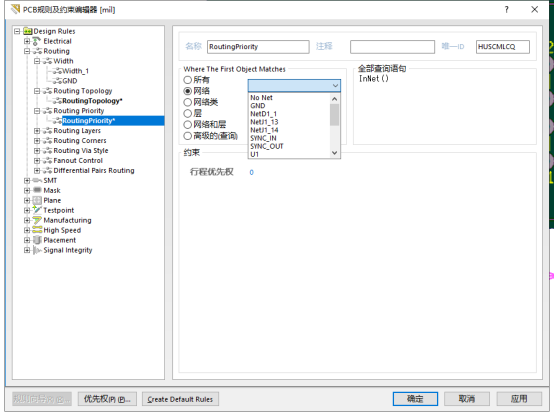Expand the Manufacturing tree node

(27, 220)
